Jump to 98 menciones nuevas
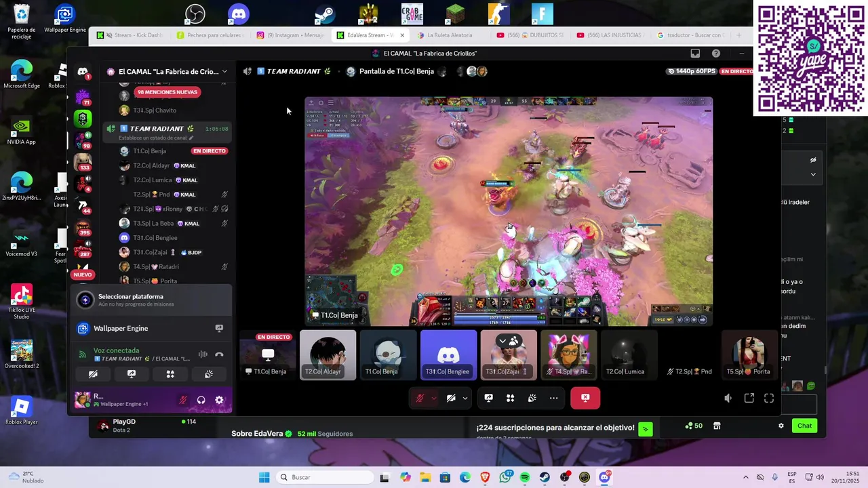The height and width of the screenshot is (488, 868). click(167, 92)
